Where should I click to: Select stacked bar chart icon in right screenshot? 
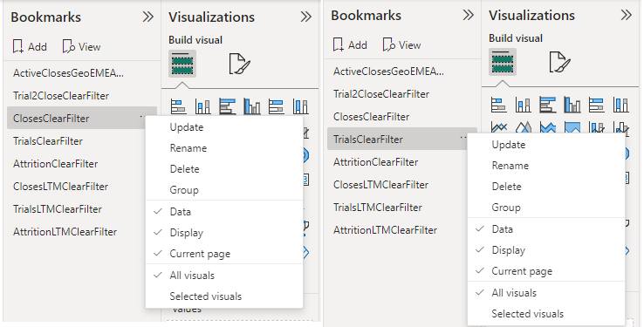coord(498,105)
